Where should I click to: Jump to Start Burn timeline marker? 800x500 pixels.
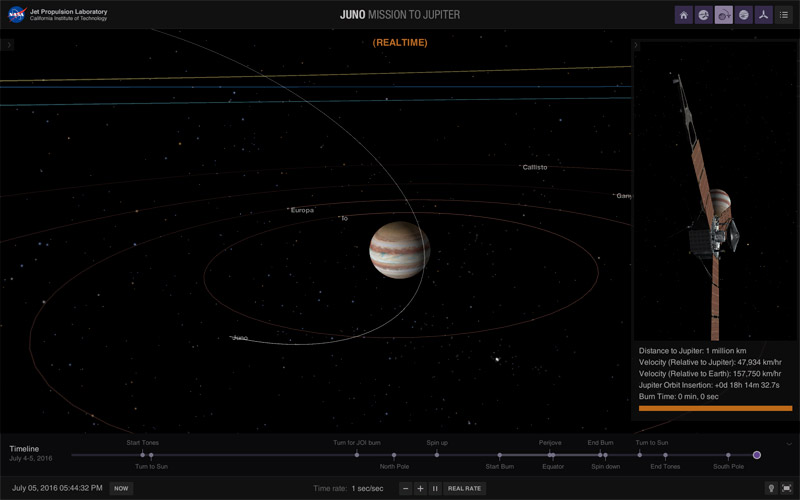coord(499,455)
